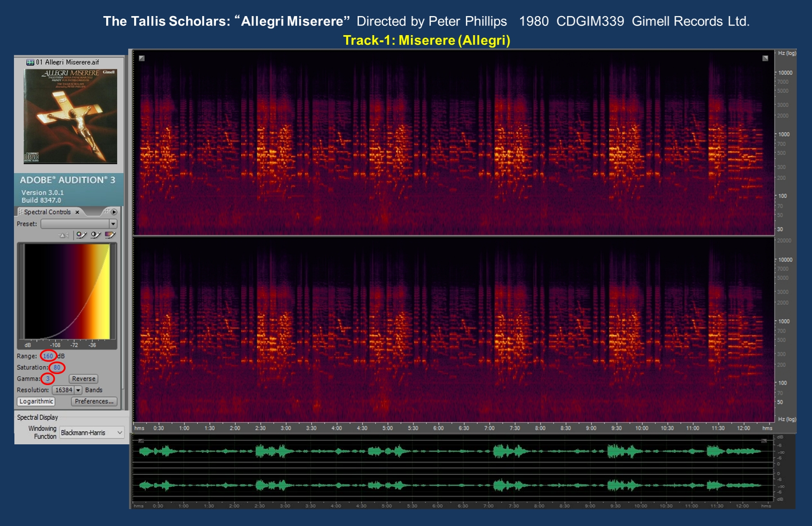812x526 pixels.
Task: Click the color gradient curve display
Action: pyautogui.click(x=67, y=291)
